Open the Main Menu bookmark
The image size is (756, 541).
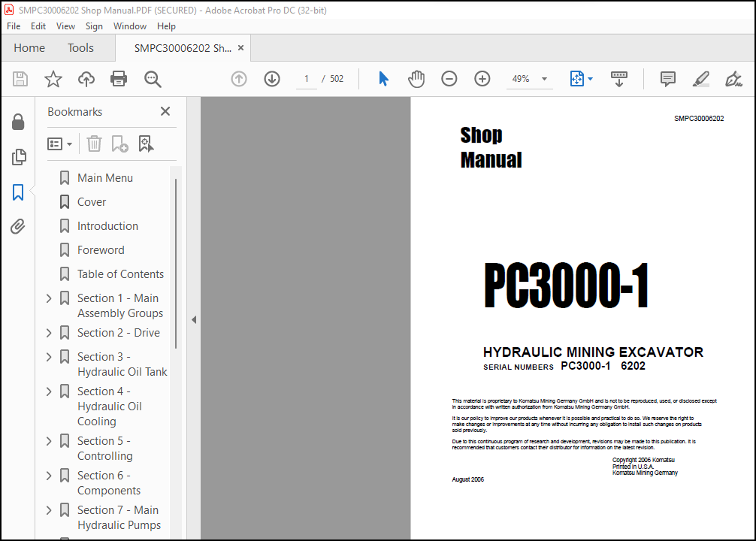(x=105, y=178)
